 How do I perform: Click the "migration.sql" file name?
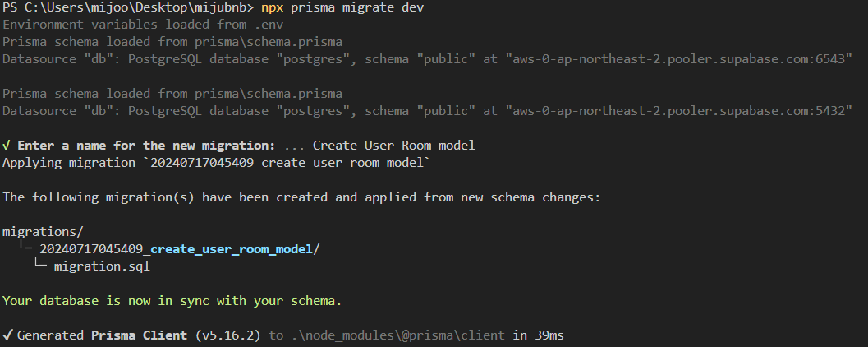(x=102, y=266)
